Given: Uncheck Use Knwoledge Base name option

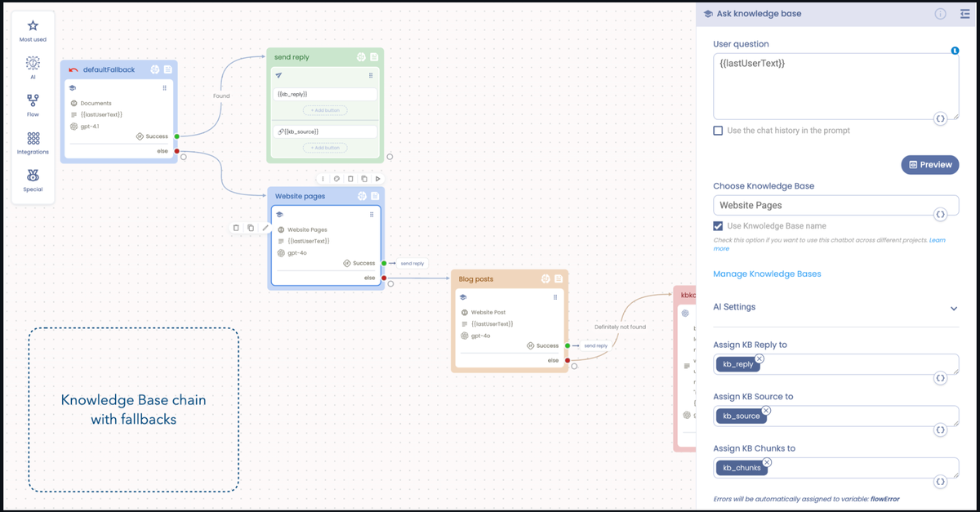Looking at the screenshot, I should (x=718, y=226).
